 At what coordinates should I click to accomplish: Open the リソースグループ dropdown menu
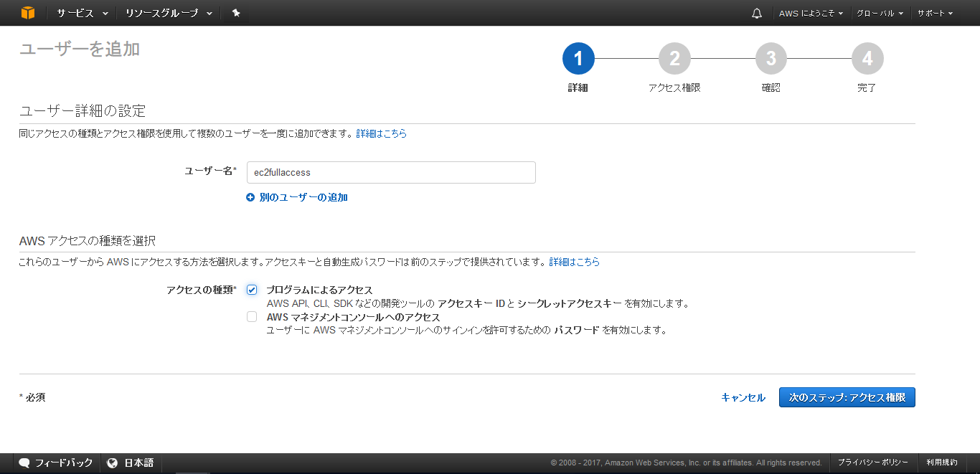coord(169,13)
